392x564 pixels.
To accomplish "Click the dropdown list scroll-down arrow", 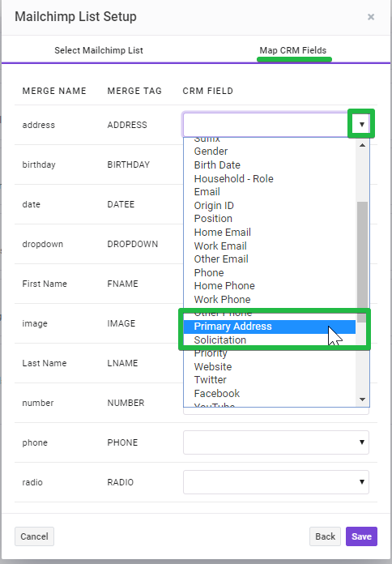I will [363, 399].
